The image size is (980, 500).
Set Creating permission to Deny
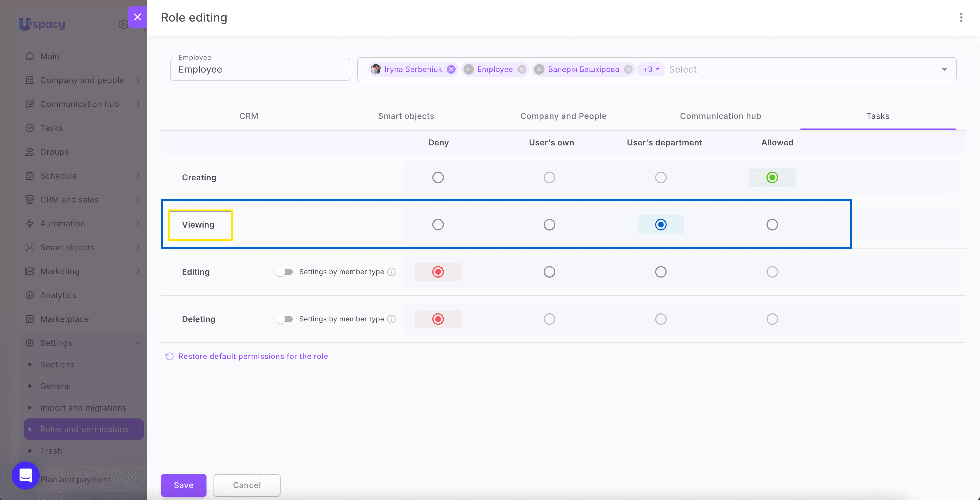[x=438, y=177]
